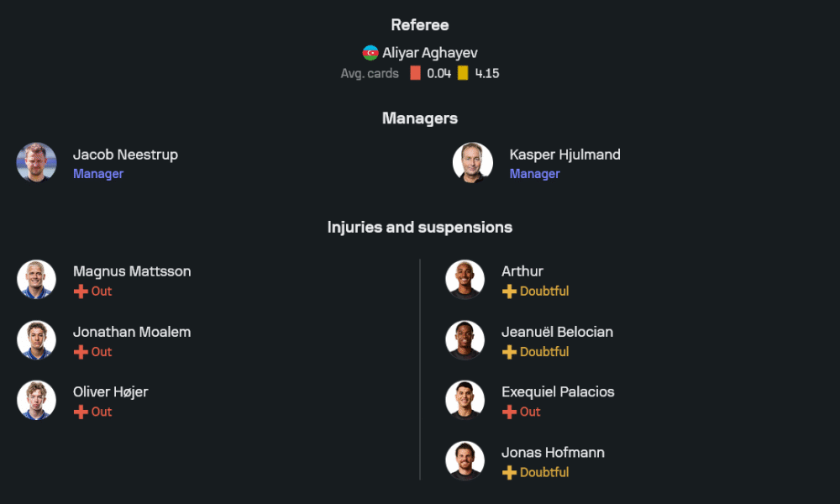Open manager Kasper Hjulmand's page
Screen dimensions: 840x504
pos(564,155)
